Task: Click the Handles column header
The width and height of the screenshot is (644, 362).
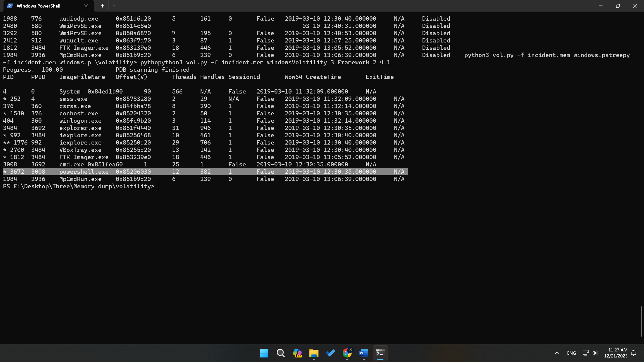Action: [212, 77]
